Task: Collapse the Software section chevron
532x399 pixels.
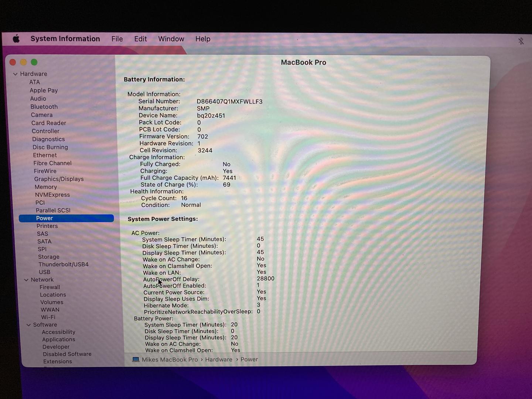Action: (28, 325)
